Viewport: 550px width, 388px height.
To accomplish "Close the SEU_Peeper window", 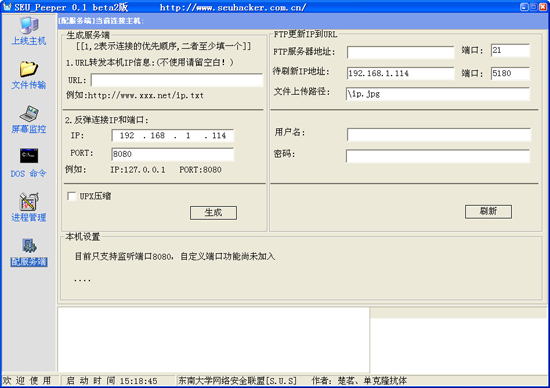I will coord(543,7).
